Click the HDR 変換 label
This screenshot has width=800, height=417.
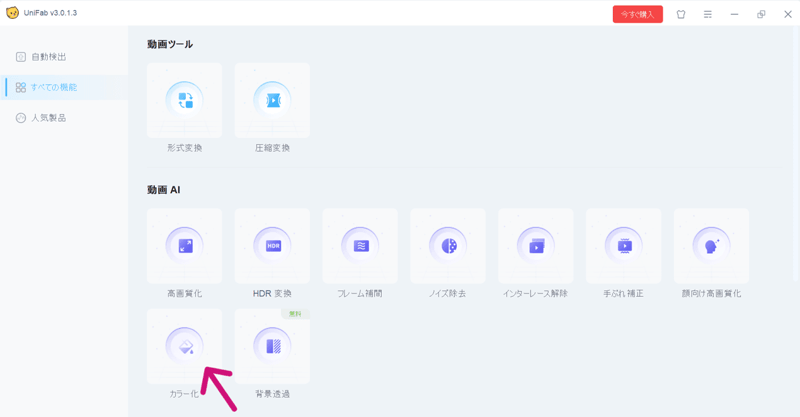[x=272, y=293]
